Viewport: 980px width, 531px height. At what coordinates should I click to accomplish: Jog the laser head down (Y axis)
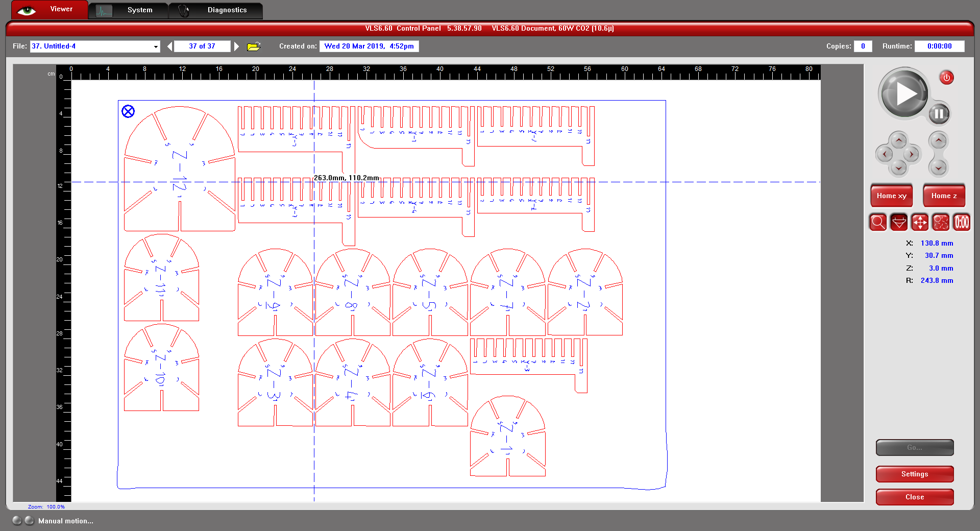pos(899,167)
